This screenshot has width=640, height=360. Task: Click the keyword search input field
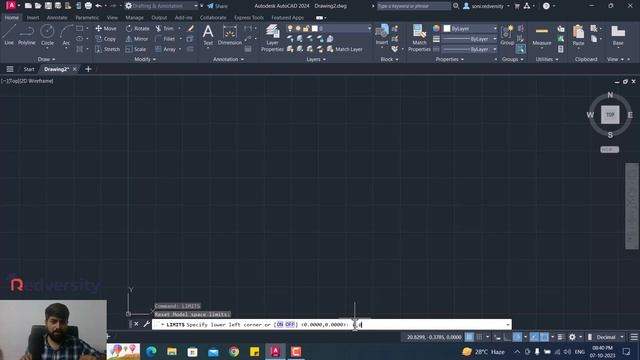coord(413,6)
